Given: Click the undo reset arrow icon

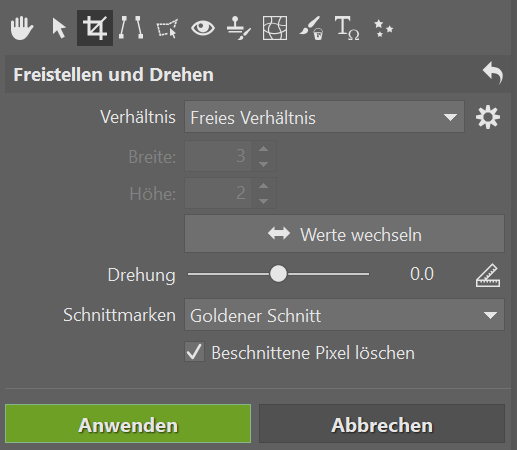Looking at the screenshot, I should (493, 73).
